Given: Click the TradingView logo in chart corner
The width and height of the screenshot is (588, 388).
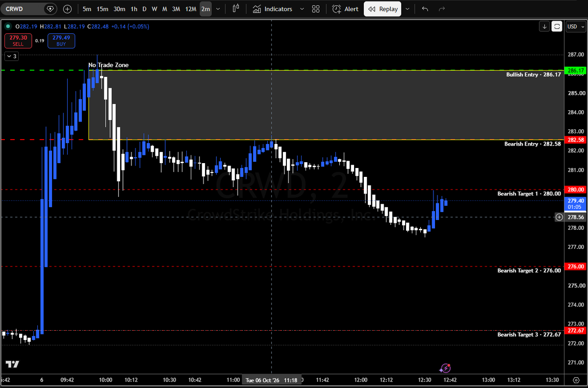Looking at the screenshot, I should pos(12,364).
